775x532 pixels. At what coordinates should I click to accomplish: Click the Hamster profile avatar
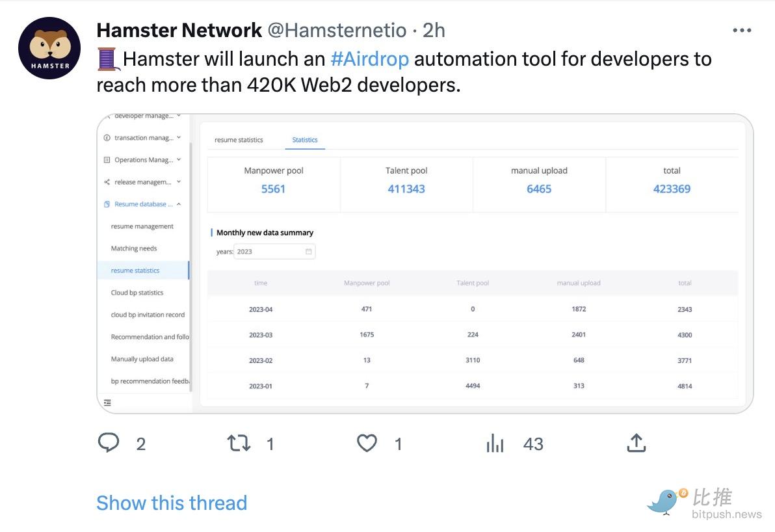tap(49, 49)
